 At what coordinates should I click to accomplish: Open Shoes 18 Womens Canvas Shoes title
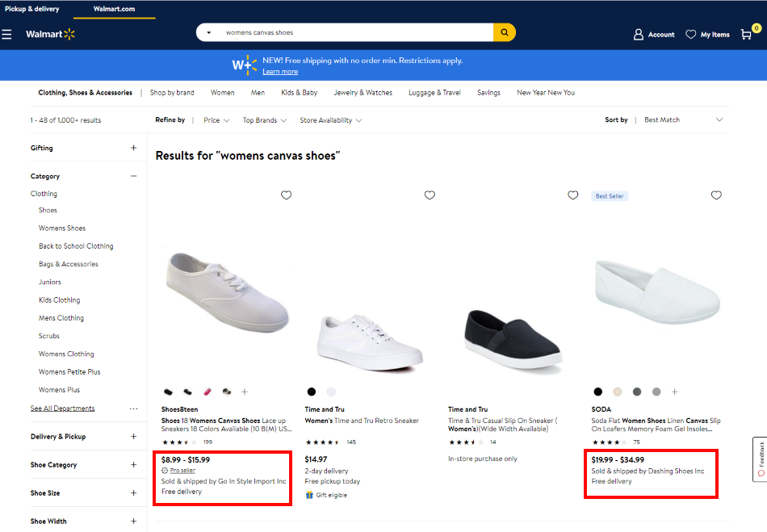click(x=227, y=425)
